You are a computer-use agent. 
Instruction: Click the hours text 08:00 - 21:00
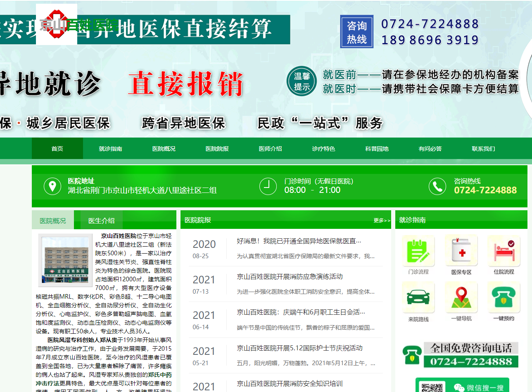coord(312,190)
